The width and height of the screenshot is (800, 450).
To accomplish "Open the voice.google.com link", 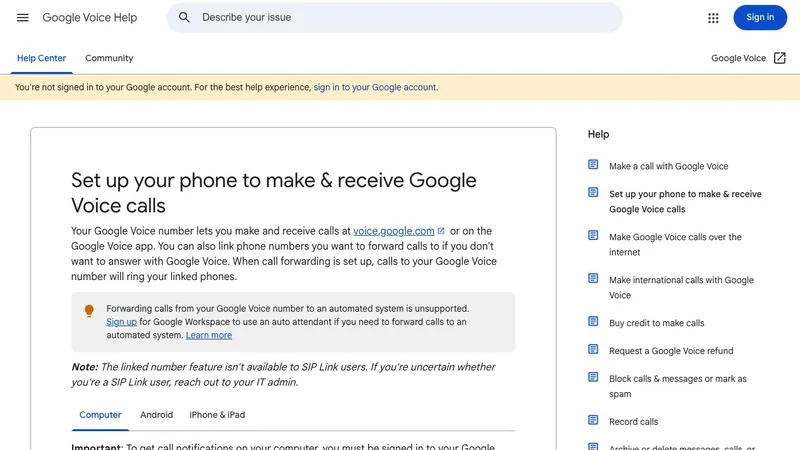I will point(394,231).
